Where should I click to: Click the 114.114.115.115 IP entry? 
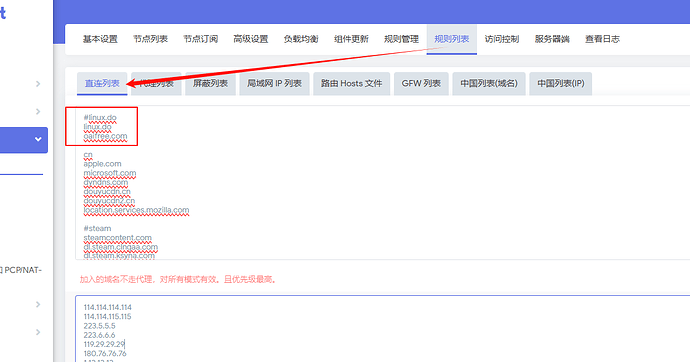point(107,316)
